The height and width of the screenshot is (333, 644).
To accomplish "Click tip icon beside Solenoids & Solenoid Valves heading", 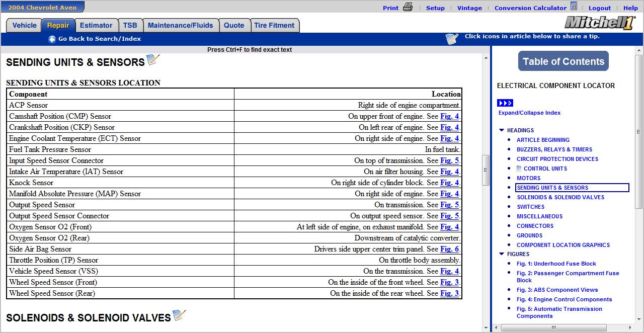I will click(x=179, y=315).
